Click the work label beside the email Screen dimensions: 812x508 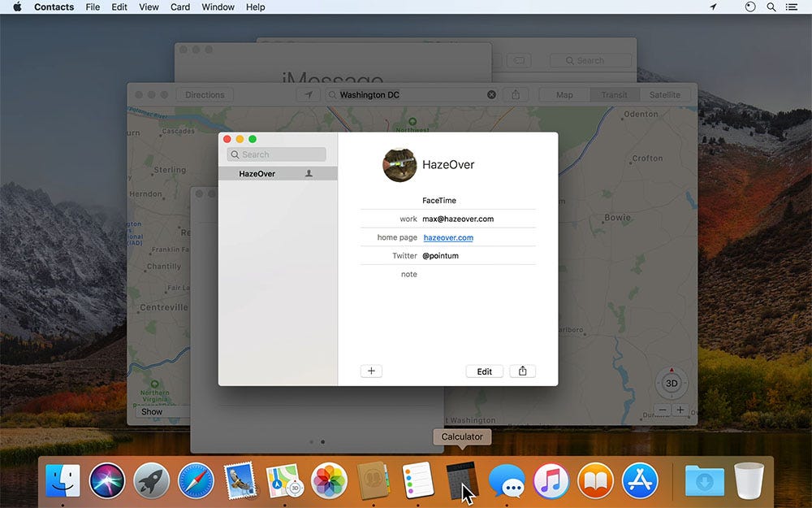pyautogui.click(x=408, y=219)
